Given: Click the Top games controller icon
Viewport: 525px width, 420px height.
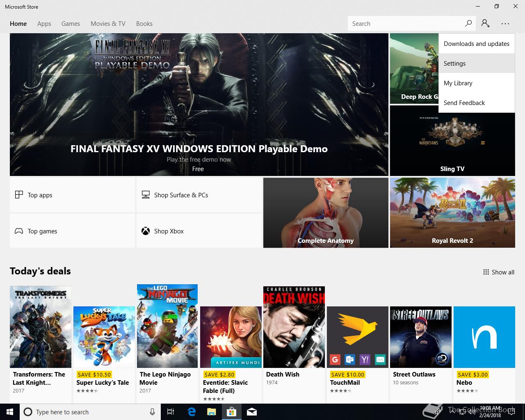Looking at the screenshot, I should [19, 231].
